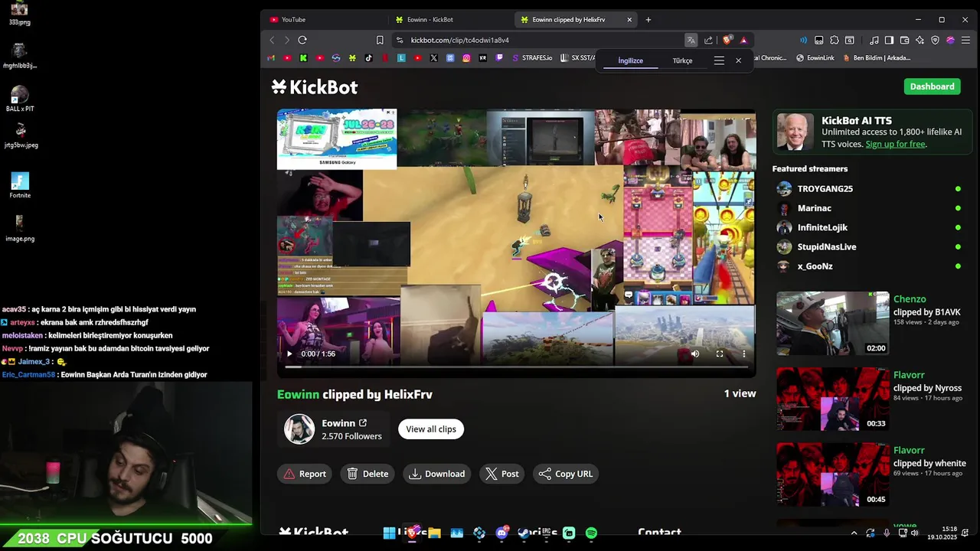This screenshot has height=551, width=980.
Task: Open the Instagram bookmark icon
Action: pos(466,57)
